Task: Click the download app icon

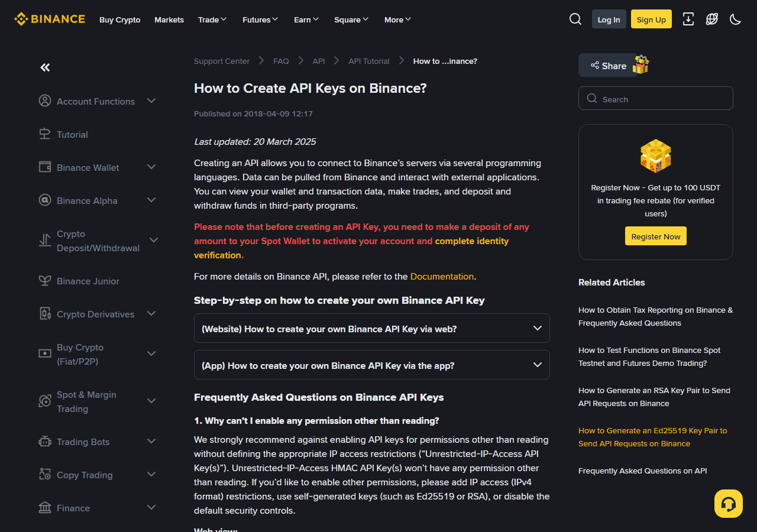Action: point(688,19)
